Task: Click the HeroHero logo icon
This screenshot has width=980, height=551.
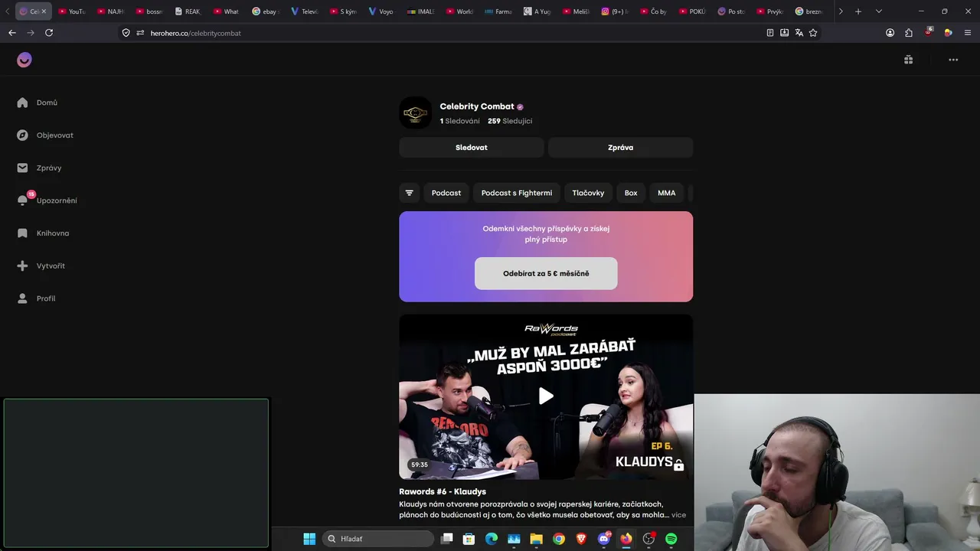Action: tap(24, 60)
